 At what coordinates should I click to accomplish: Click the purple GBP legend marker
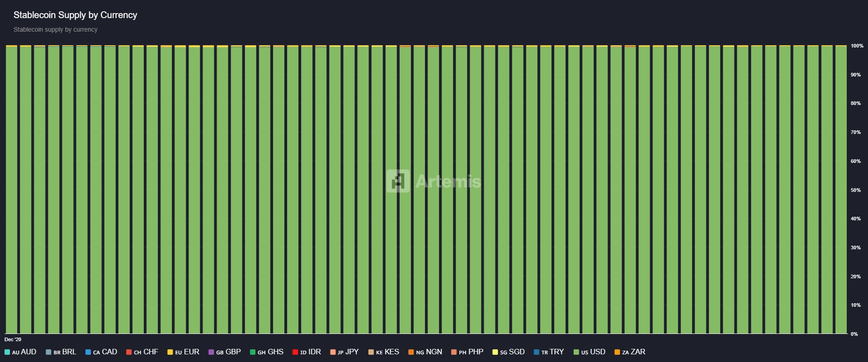click(x=211, y=352)
